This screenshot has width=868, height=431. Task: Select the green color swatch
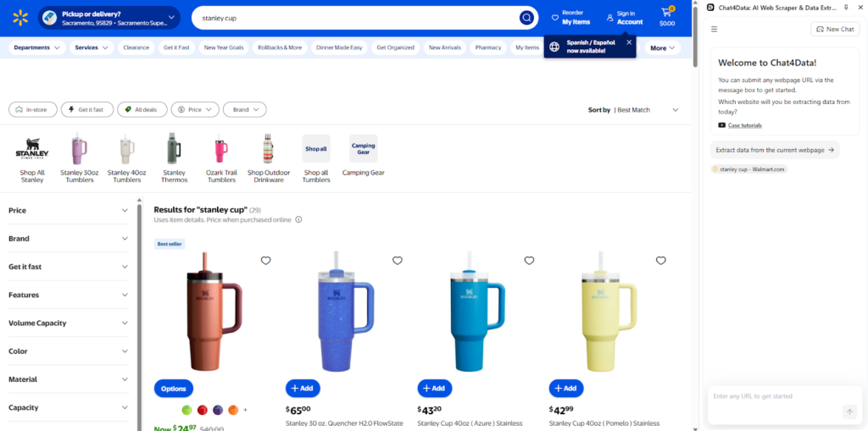pos(187,410)
